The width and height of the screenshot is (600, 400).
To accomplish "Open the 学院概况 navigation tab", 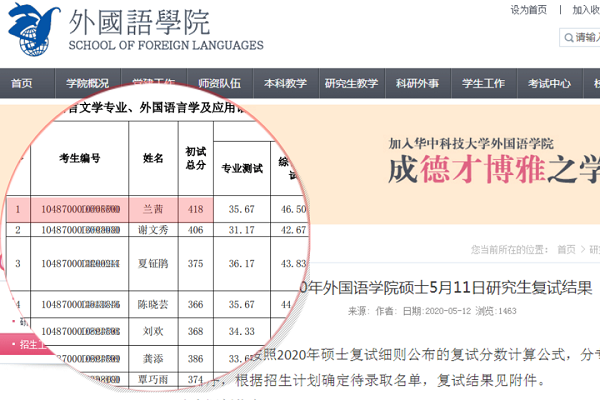I will click(x=88, y=83).
